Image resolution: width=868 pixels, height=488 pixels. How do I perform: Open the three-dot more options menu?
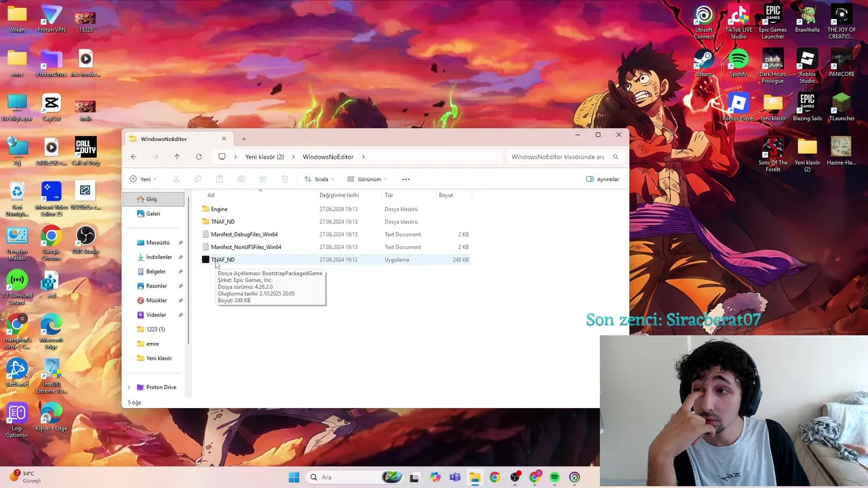click(x=406, y=179)
